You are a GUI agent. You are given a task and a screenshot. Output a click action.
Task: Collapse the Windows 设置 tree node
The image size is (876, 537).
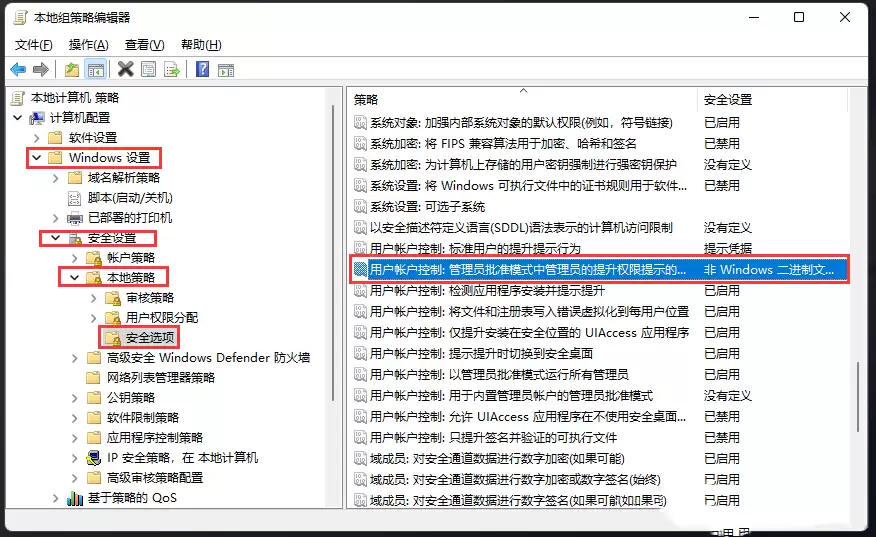(x=36, y=158)
